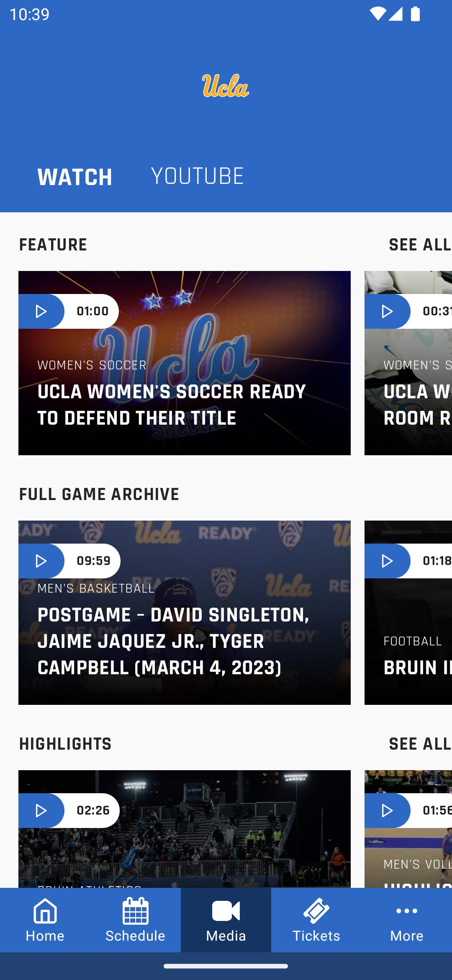Select the Media camera icon
The height and width of the screenshot is (980, 452).
[226, 910]
